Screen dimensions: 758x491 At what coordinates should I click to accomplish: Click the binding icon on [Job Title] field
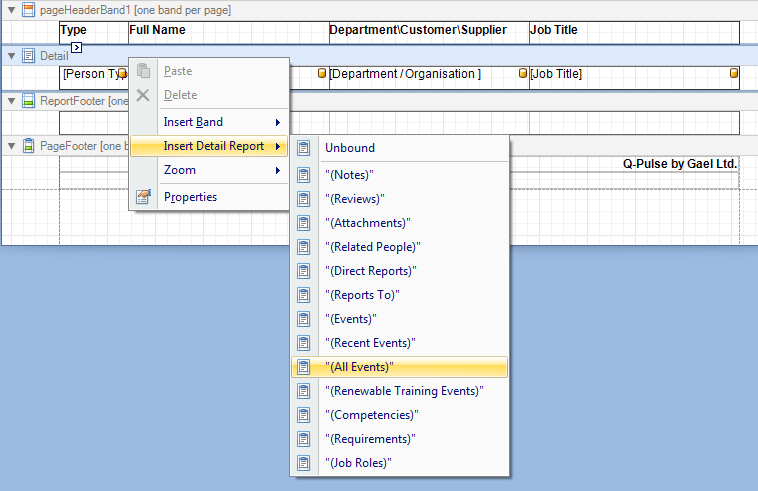[734, 73]
